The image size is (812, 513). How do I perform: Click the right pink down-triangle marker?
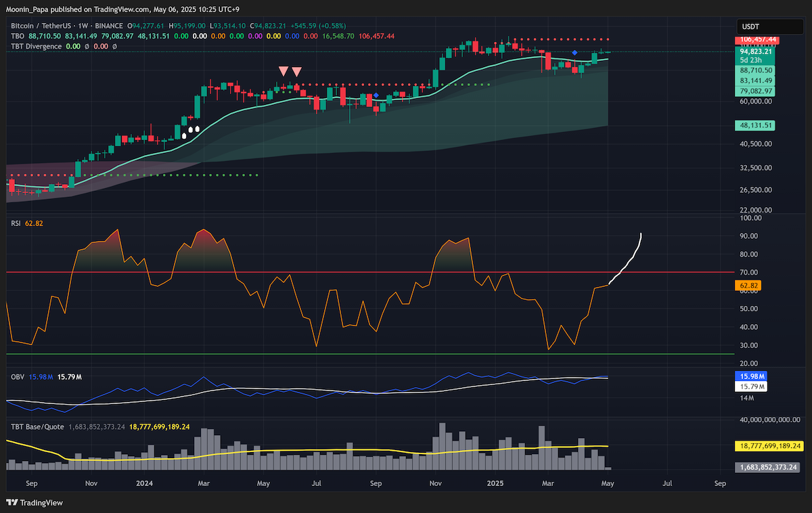pyautogui.click(x=296, y=70)
